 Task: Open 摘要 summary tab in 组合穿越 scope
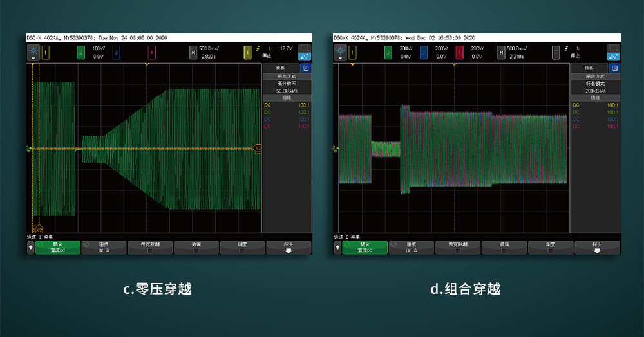coord(589,68)
